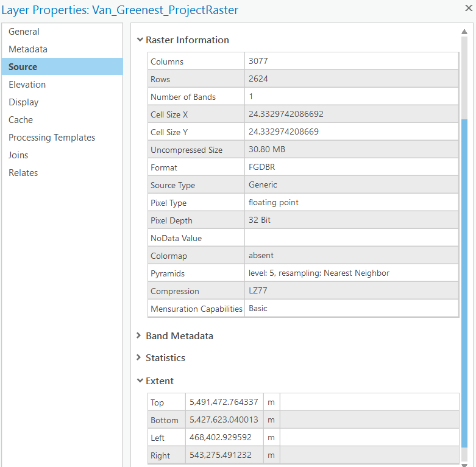Select the Pyramids value cell

[351, 273]
